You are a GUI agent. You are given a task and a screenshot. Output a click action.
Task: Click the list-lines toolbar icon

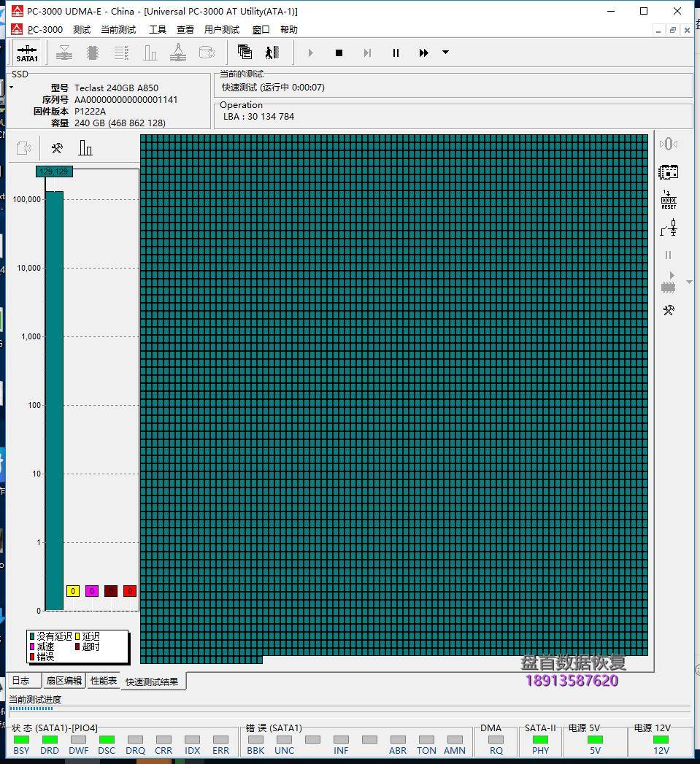point(121,52)
